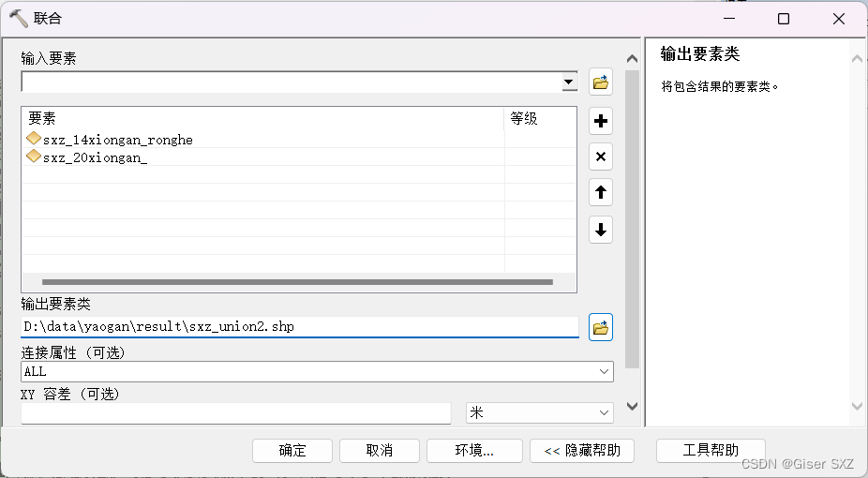Open XY tolerance unit dropdown 米
This screenshot has width=868, height=478.
coord(604,412)
